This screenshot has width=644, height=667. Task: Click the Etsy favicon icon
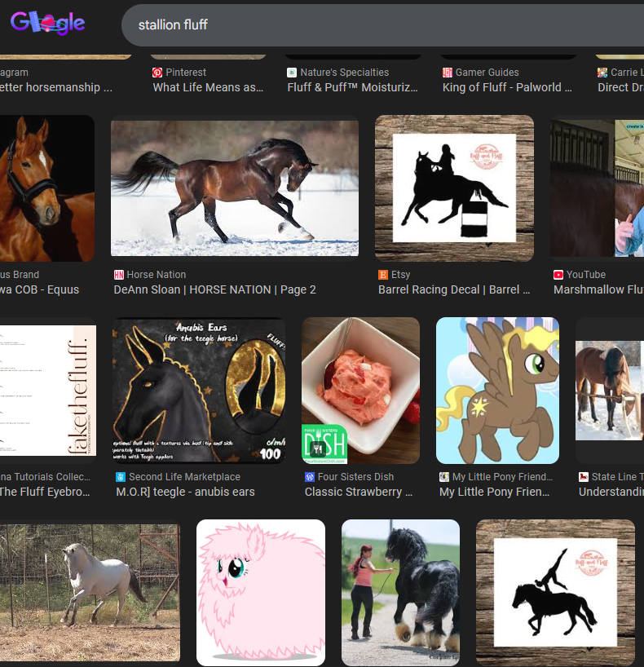pyautogui.click(x=383, y=275)
